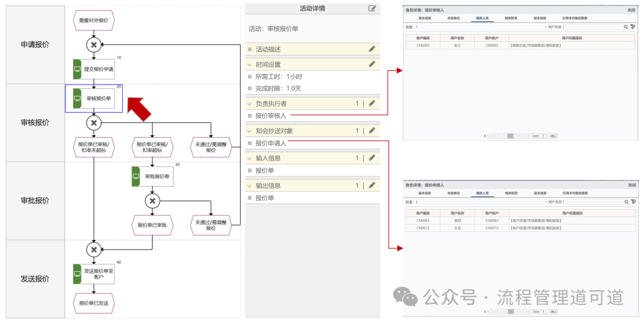
Task: Collapse the 知会抄送对象 section
Action: [249, 131]
